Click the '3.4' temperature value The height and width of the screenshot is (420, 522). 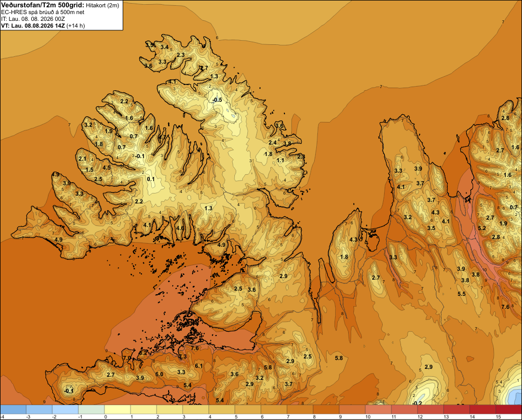click(x=164, y=47)
